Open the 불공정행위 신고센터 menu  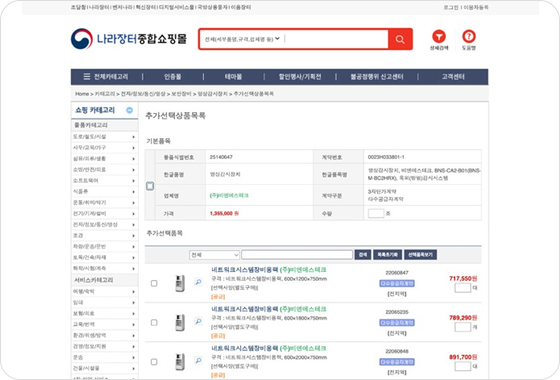click(x=377, y=76)
